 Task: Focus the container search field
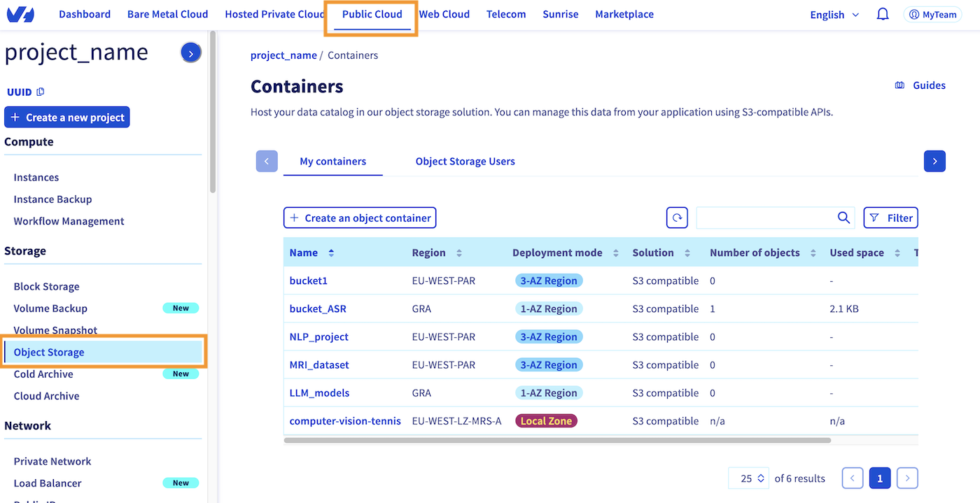click(765, 218)
